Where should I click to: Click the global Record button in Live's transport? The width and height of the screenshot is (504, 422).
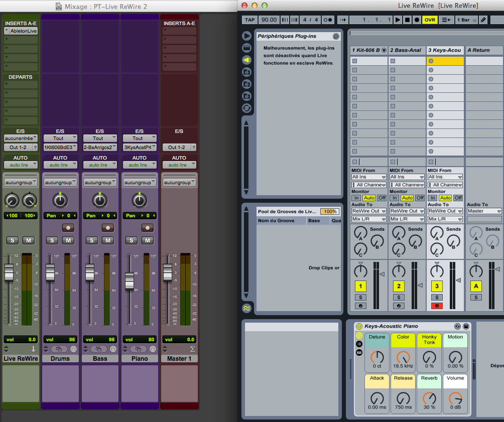pos(417,20)
